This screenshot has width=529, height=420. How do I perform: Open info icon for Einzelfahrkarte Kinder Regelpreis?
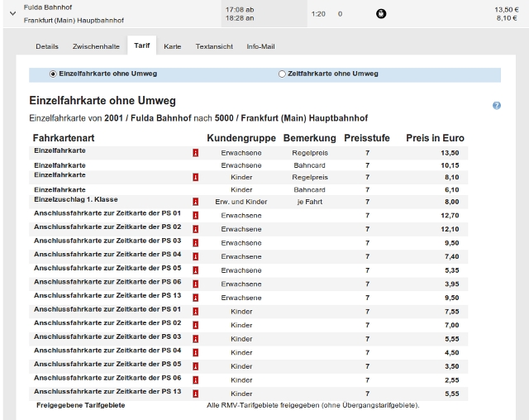(x=195, y=177)
